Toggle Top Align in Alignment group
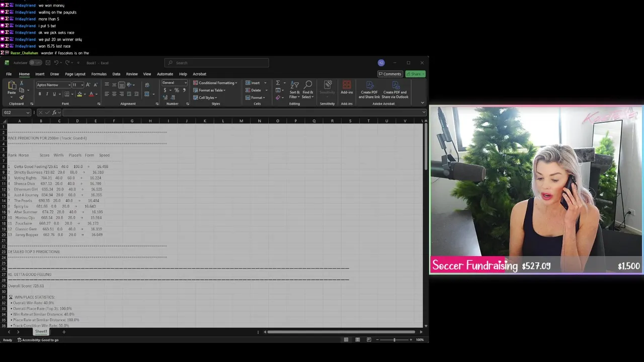644x362 pixels. 107,85
